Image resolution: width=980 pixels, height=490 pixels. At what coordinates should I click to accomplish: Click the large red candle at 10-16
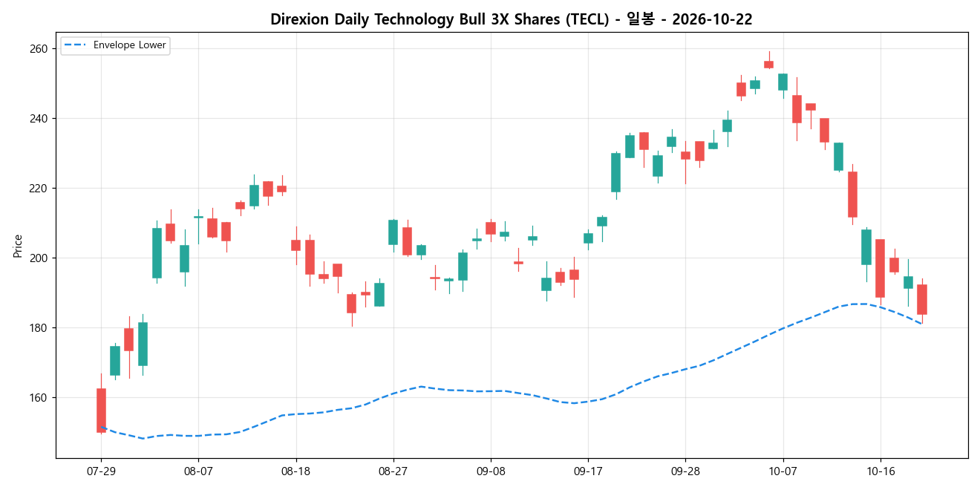[880, 268]
